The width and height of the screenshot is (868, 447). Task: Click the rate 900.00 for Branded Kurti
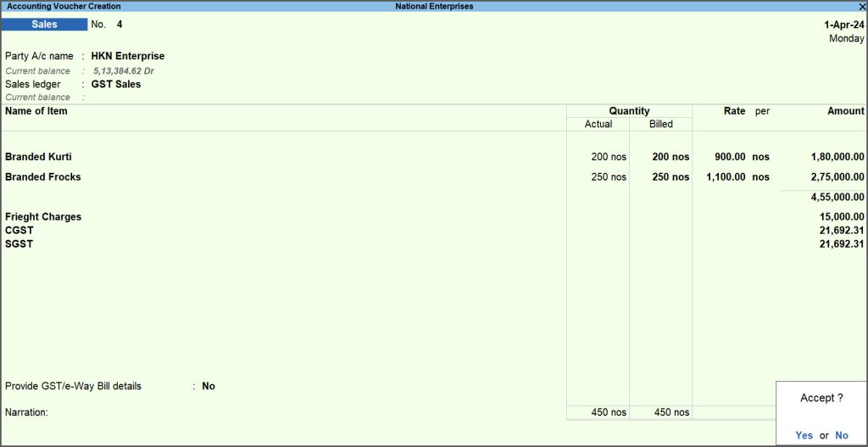730,157
